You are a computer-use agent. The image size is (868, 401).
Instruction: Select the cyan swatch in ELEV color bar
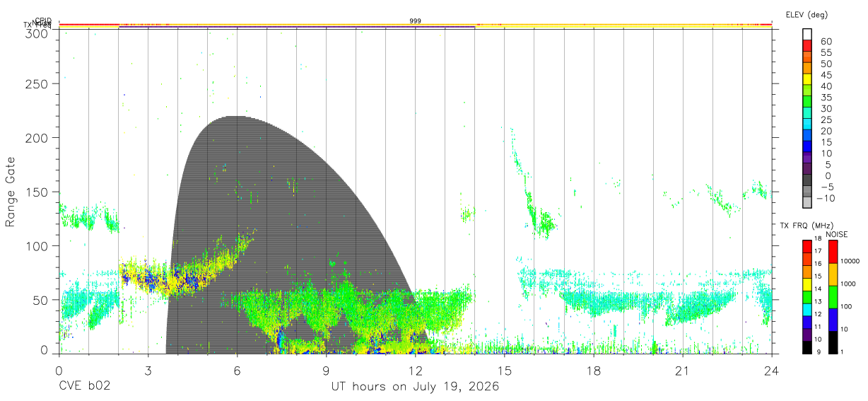click(x=807, y=123)
